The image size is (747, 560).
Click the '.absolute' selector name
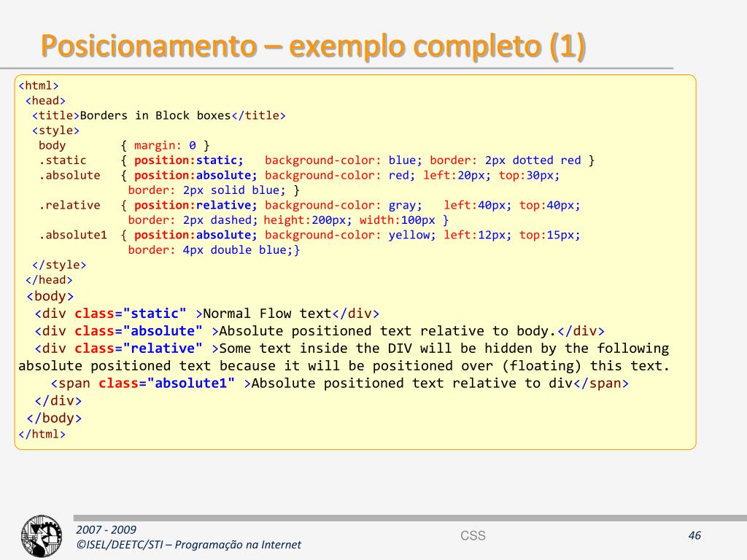[69, 175]
